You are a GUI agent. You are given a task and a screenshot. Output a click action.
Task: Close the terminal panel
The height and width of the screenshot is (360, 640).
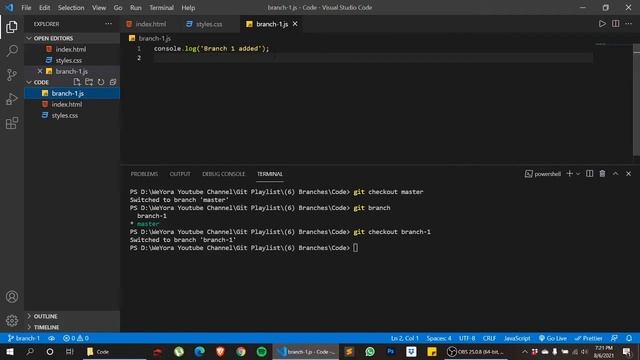[629, 174]
